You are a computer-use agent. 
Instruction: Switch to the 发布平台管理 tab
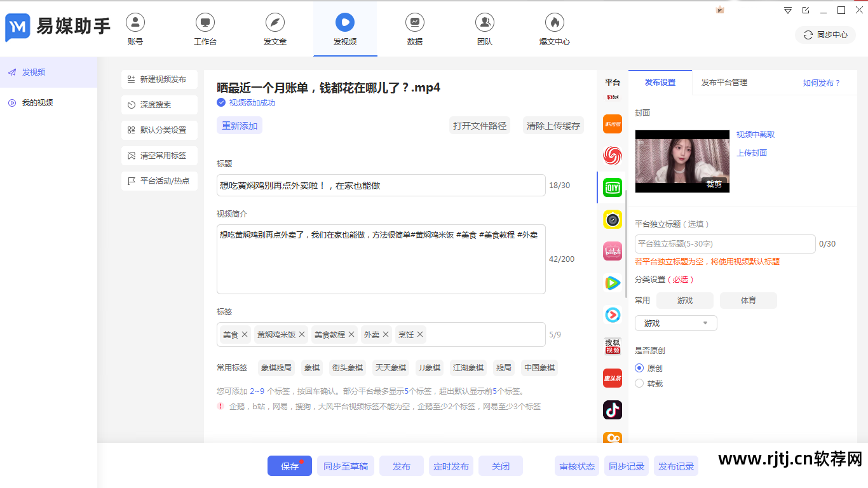724,83
